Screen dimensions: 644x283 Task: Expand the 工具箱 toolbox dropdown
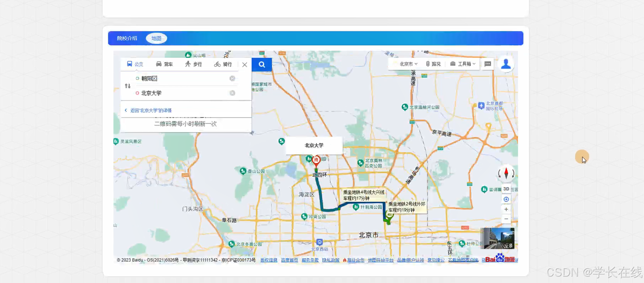(463, 64)
